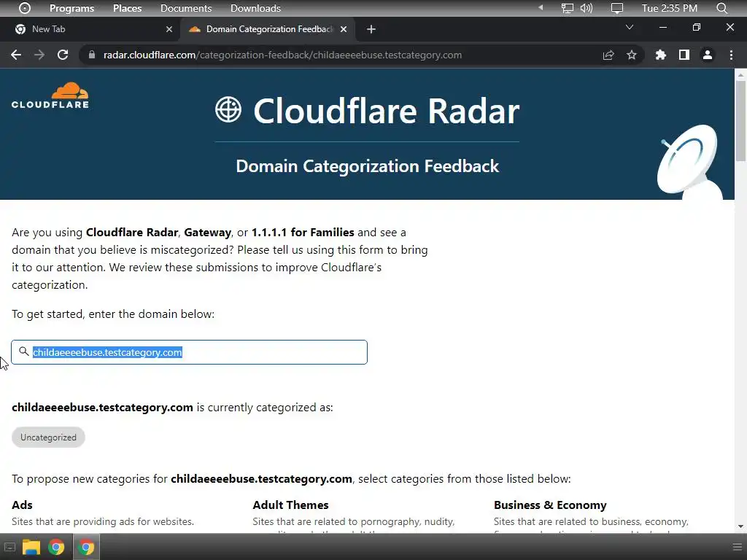
Task: Click the address bar URL
Action: point(282,55)
